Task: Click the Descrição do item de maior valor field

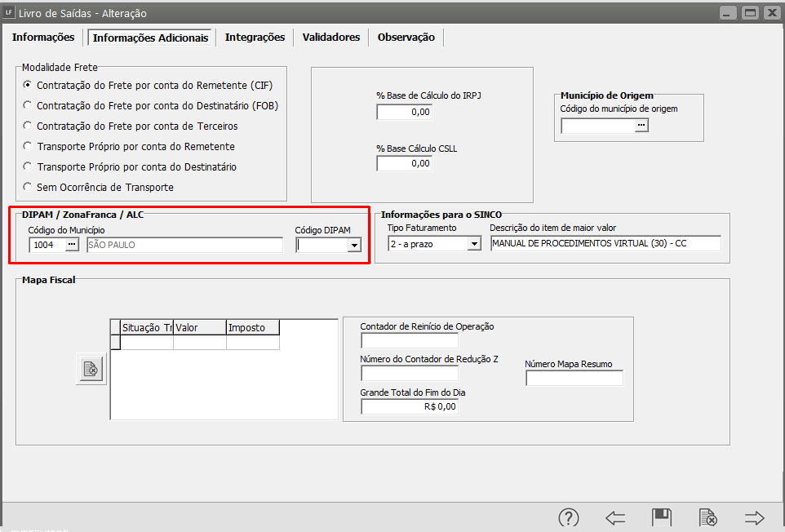Action: 605,243
